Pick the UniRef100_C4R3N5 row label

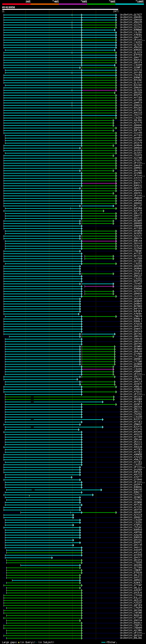click(131, 613)
